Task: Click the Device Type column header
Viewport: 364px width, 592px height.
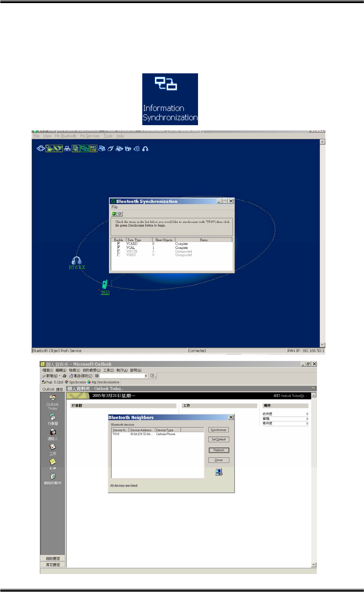Action: pos(168,430)
